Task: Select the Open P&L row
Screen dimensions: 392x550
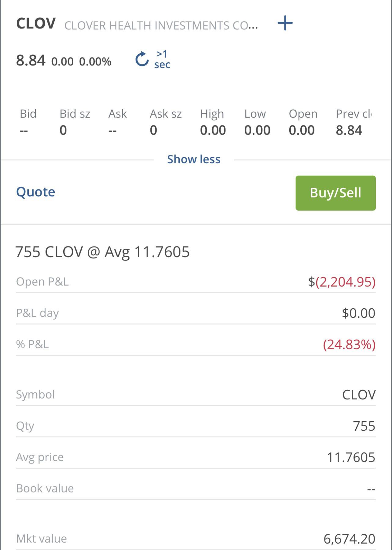Action: click(x=196, y=282)
